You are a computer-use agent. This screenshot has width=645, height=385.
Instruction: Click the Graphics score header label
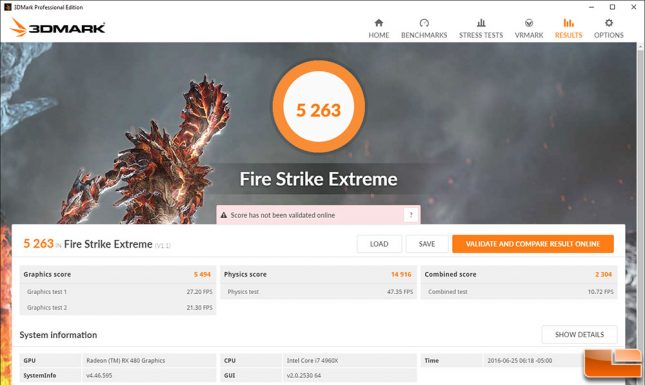click(47, 274)
